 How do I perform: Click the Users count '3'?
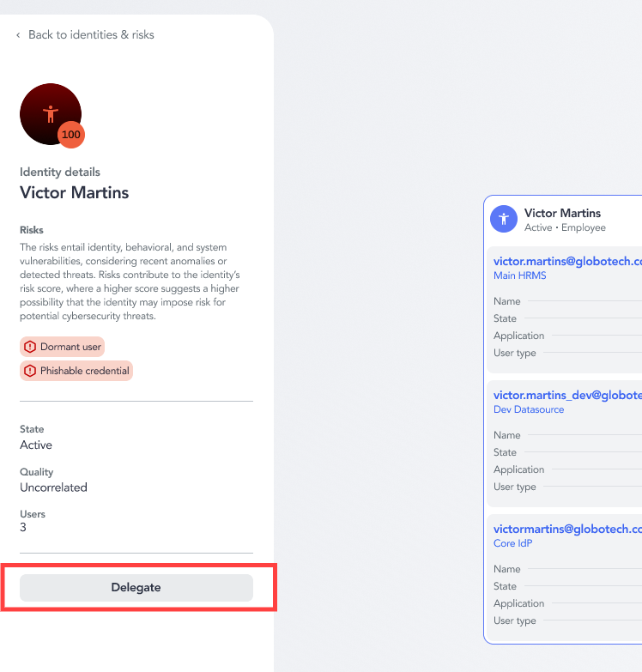[23, 528]
